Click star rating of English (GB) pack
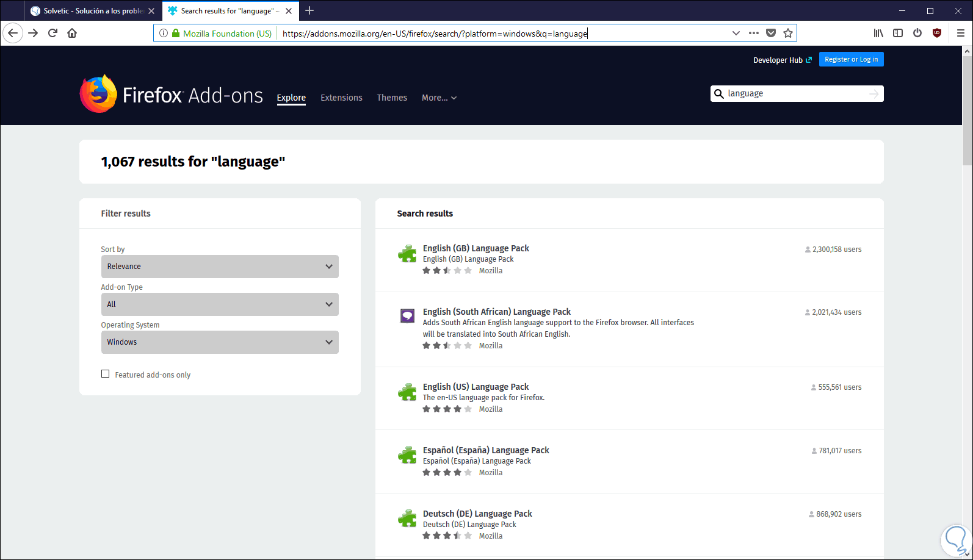 (447, 271)
